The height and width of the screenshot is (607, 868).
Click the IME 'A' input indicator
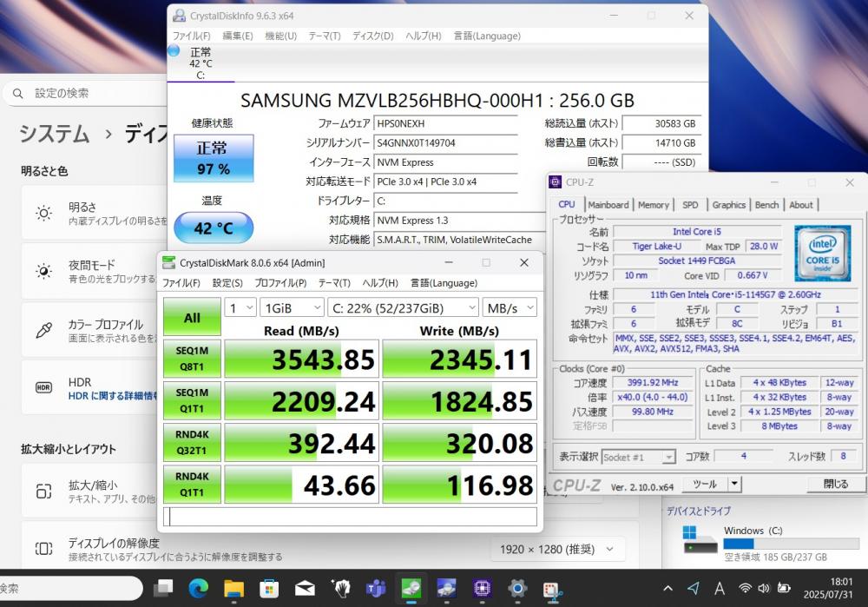pos(720,588)
